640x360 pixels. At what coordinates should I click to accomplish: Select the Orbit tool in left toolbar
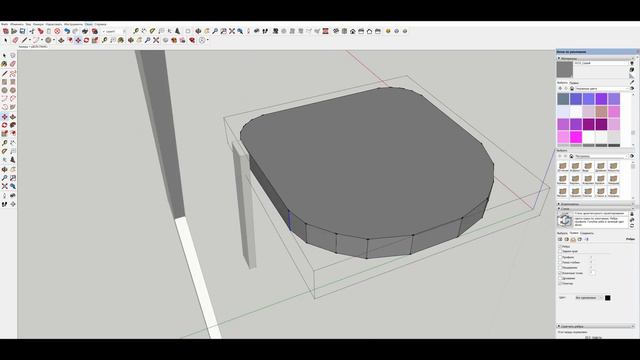pos(4,169)
